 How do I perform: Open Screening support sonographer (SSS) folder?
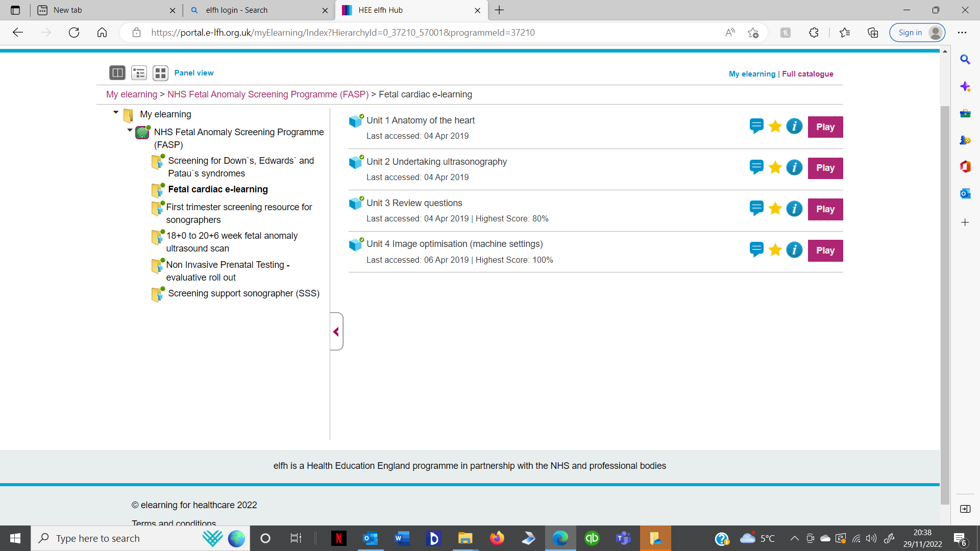point(243,293)
